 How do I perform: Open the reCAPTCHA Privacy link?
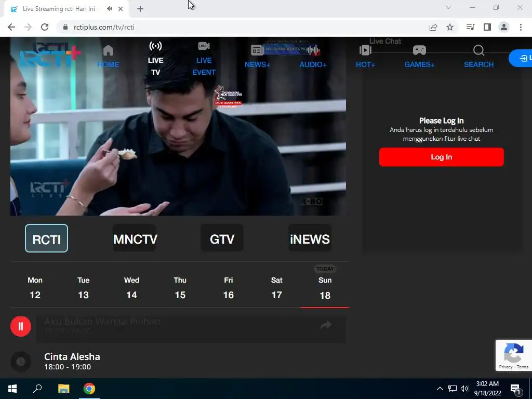click(506, 367)
